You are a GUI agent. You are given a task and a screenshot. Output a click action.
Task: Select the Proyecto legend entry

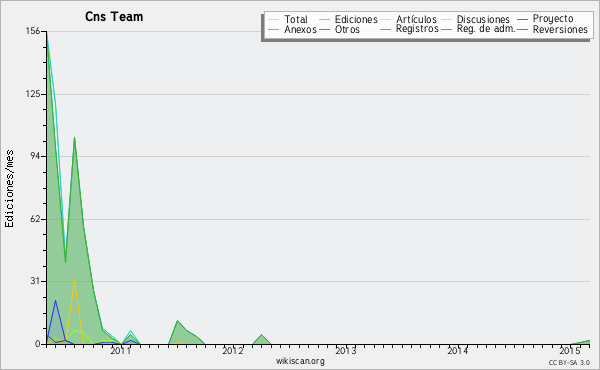pyautogui.click(x=553, y=19)
